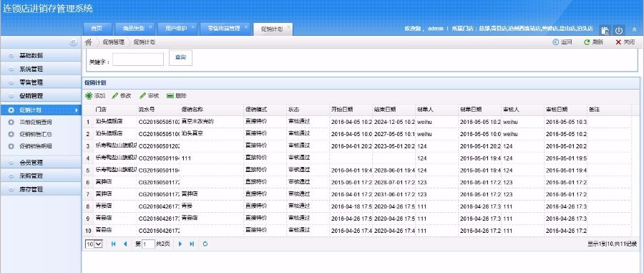This screenshot has height=273, width=644.
Task: Collapse the left sidebar with double-arrow icon
Action: pos(73,42)
